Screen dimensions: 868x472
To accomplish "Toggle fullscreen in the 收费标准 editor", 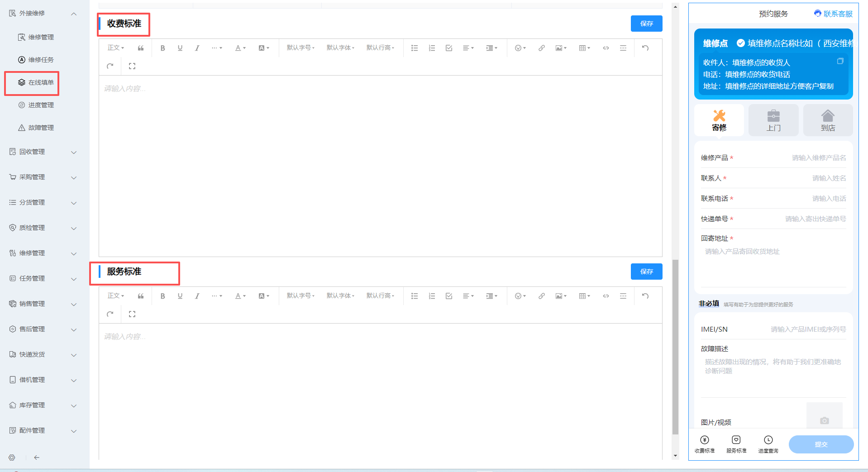I will click(132, 66).
